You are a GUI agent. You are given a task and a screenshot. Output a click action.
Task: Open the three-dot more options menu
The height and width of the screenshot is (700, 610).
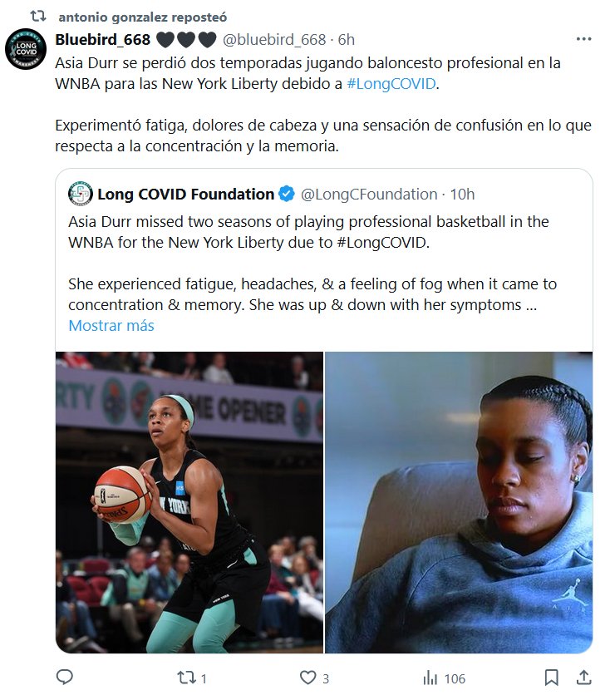(583, 39)
